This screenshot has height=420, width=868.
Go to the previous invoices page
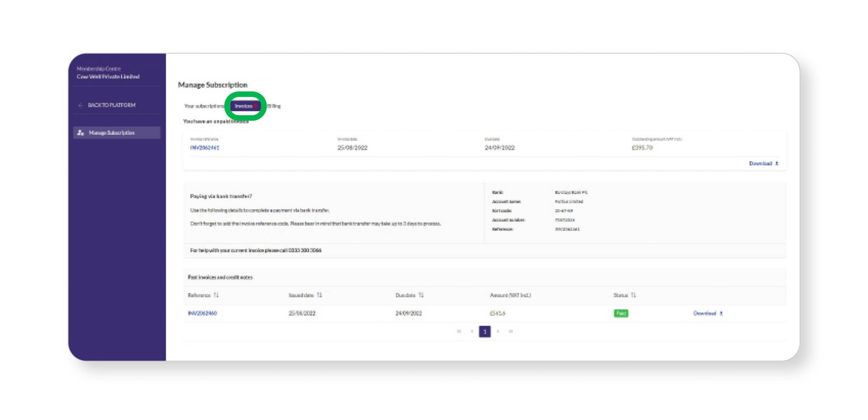[472, 331]
